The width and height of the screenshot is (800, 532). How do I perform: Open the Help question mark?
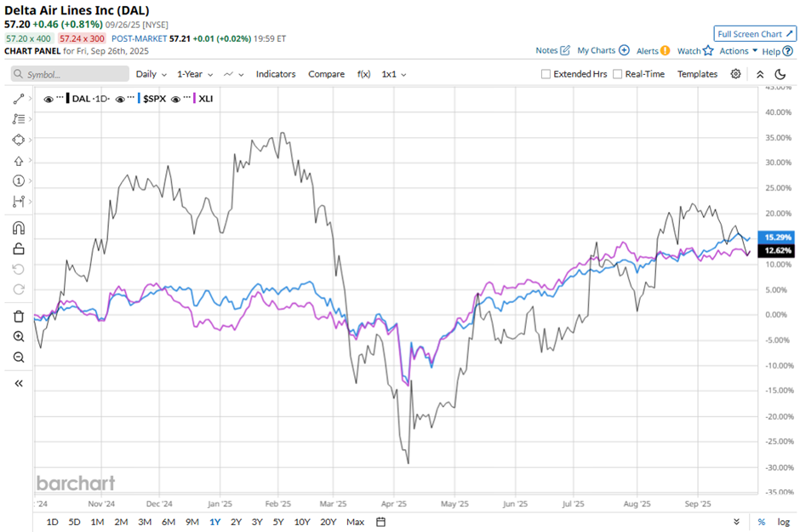[788, 51]
